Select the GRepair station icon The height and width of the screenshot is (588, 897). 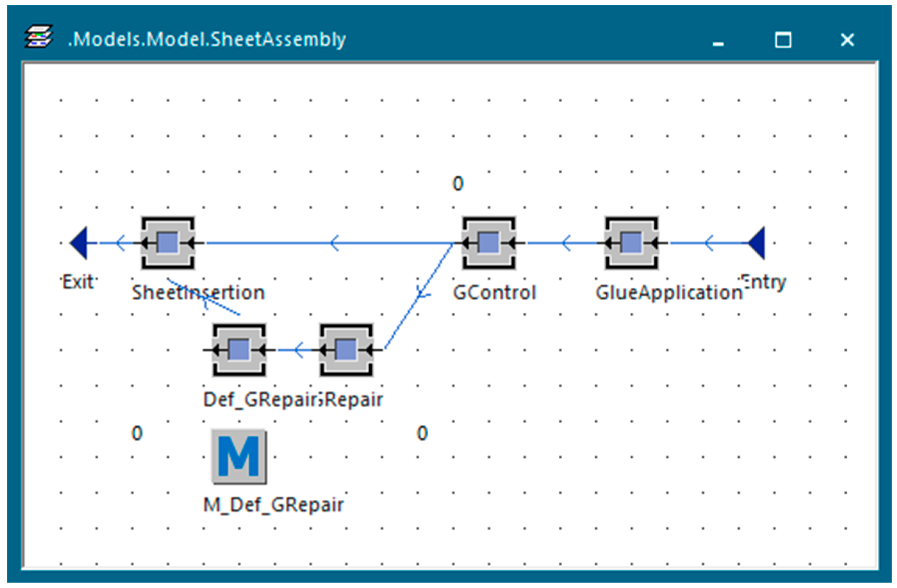pos(346,350)
